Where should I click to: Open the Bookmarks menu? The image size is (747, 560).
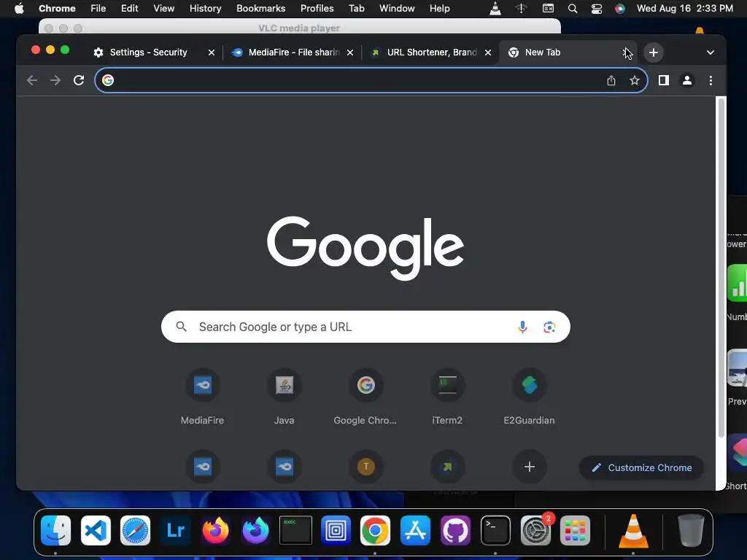click(x=261, y=8)
